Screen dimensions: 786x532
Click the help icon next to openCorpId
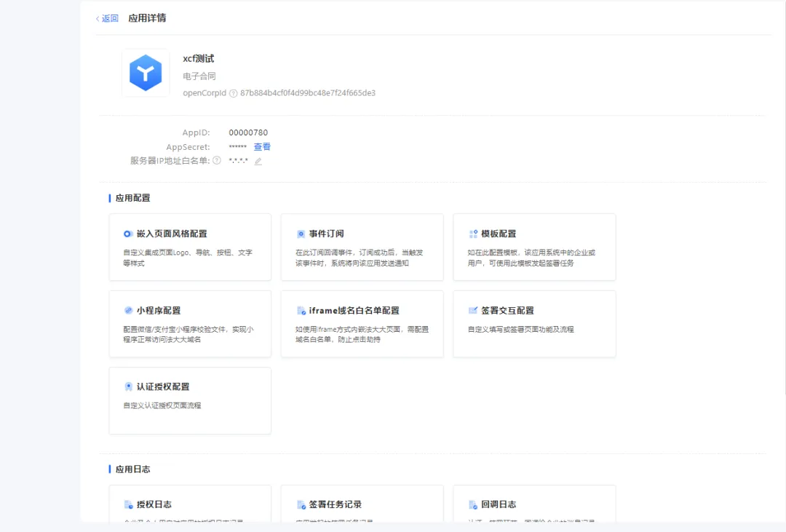(x=233, y=93)
